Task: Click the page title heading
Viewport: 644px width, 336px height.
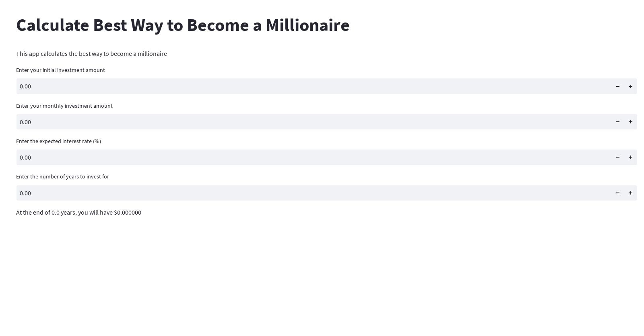Action: [x=183, y=25]
